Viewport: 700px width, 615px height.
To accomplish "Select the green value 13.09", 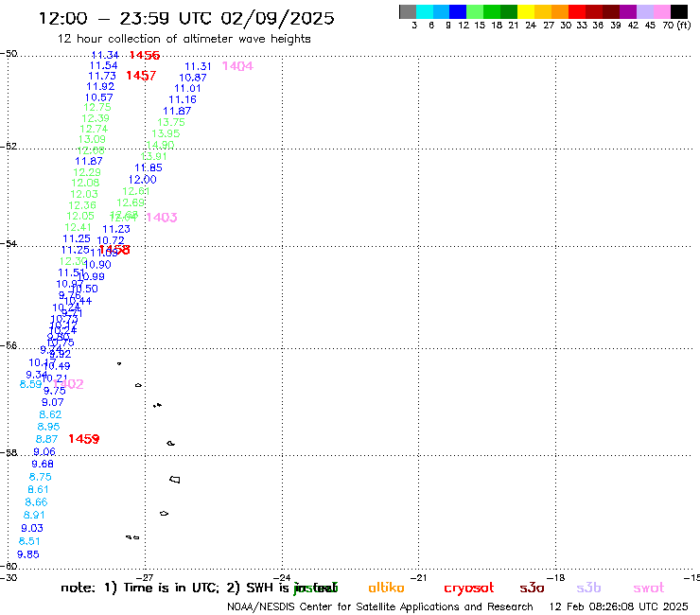I will point(92,139).
